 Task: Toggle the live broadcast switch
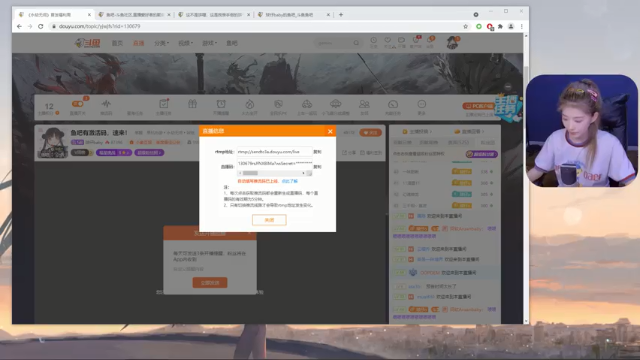point(78,104)
